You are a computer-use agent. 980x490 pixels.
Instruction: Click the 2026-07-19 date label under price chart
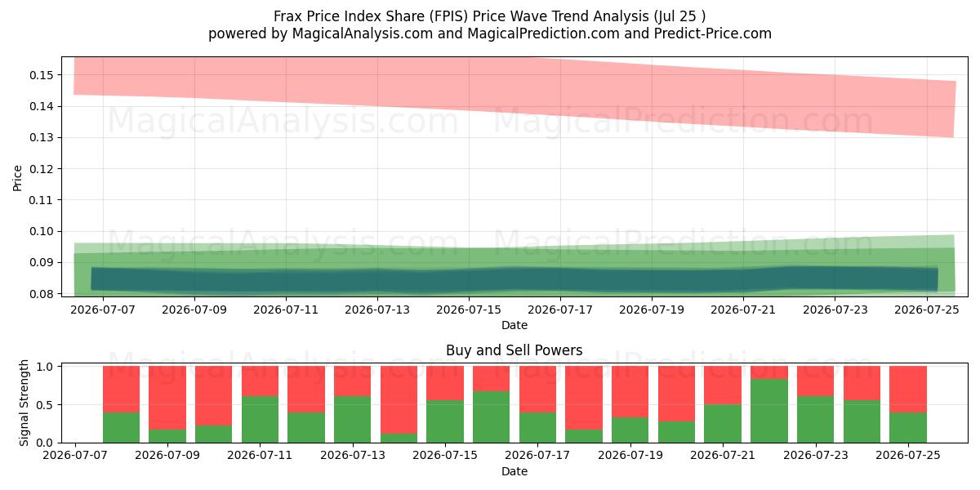(652, 310)
